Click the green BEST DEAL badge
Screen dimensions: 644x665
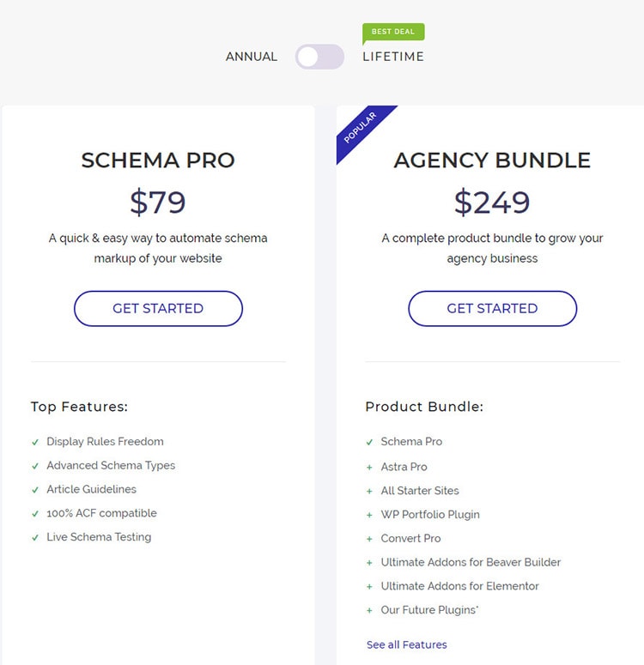tap(393, 32)
